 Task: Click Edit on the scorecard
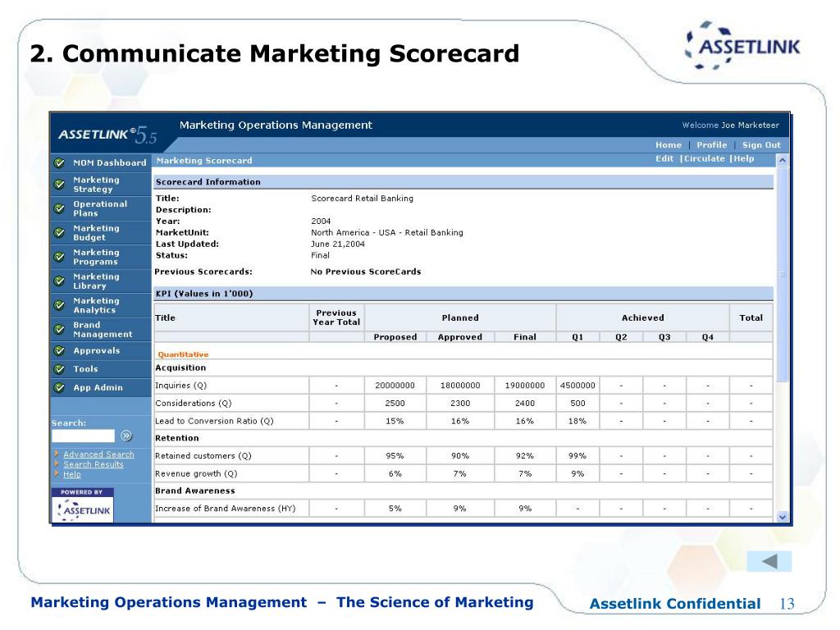(664, 158)
